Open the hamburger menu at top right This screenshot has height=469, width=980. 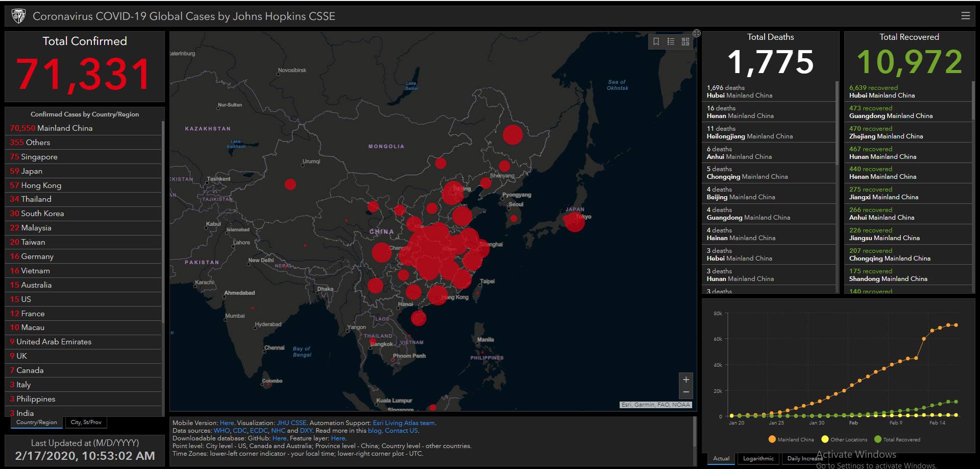coord(965,16)
